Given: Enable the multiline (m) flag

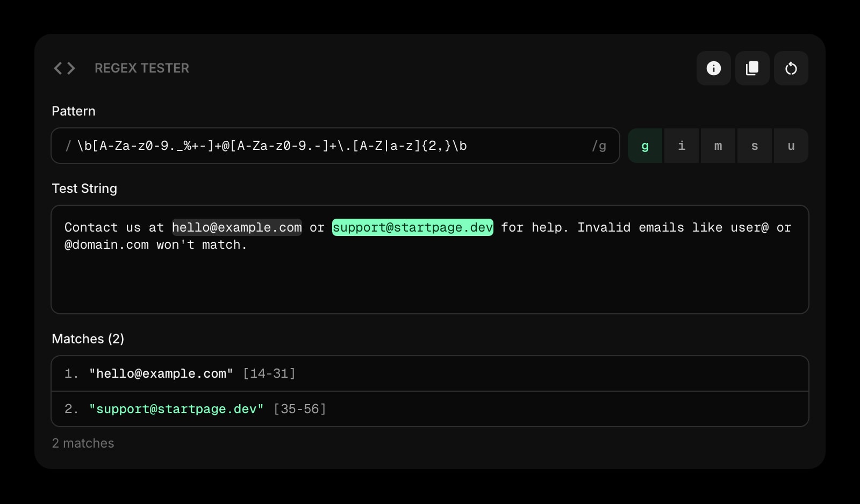Looking at the screenshot, I should click(x=718, y=145).
